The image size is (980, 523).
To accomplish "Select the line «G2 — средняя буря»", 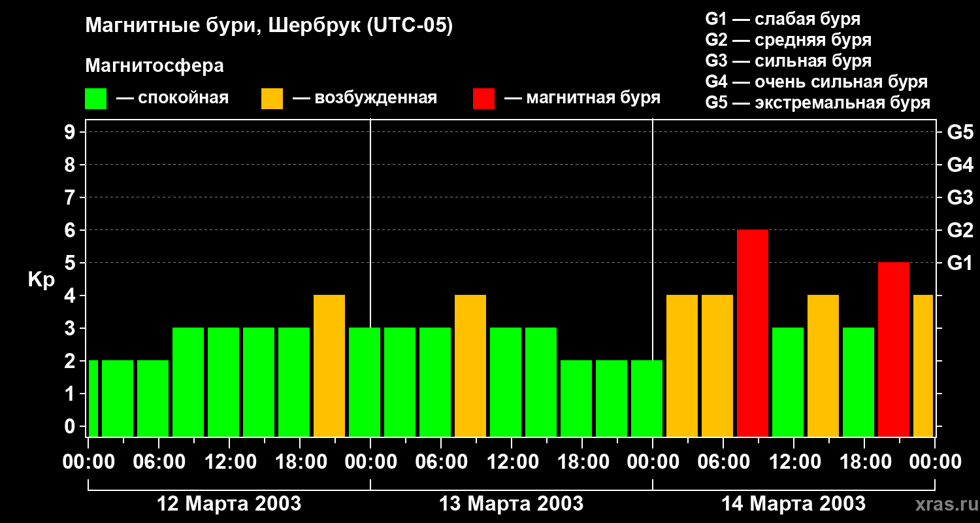I will pyautogui.click(x=789, y=40).
